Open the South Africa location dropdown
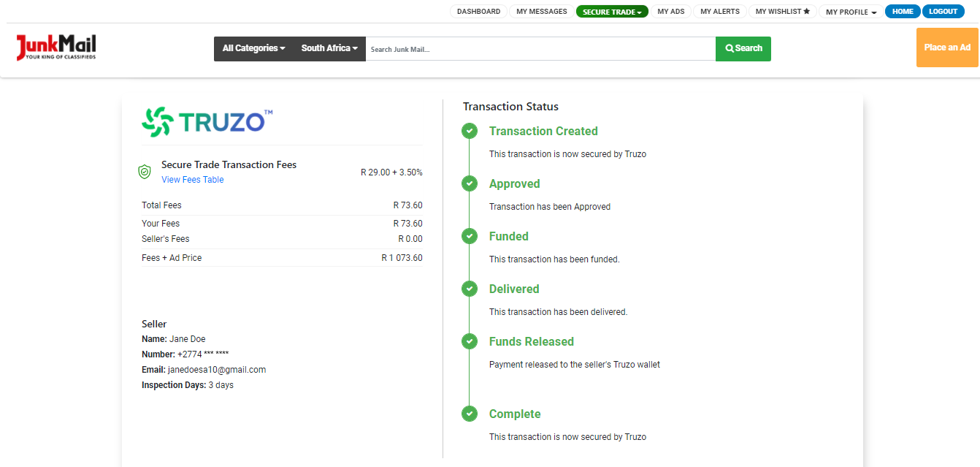The height and width of the screenshot is (467, 980). (x=327, y=48)
